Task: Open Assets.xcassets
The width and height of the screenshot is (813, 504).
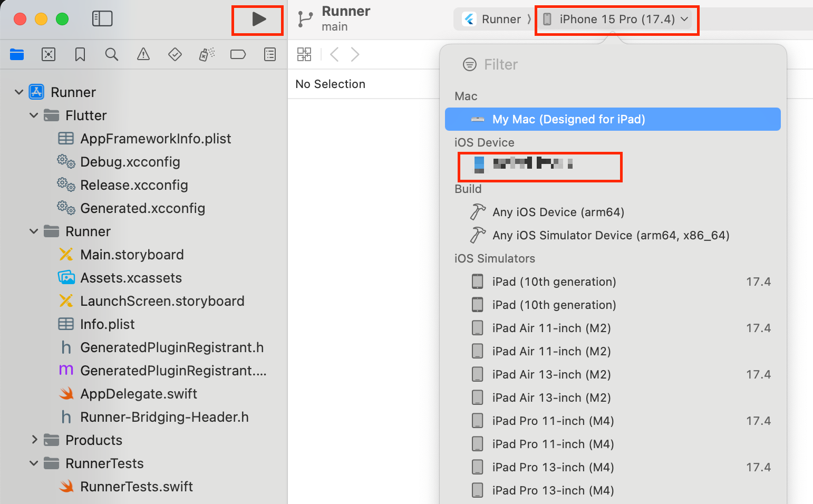Action: click(x=131, y=278)
